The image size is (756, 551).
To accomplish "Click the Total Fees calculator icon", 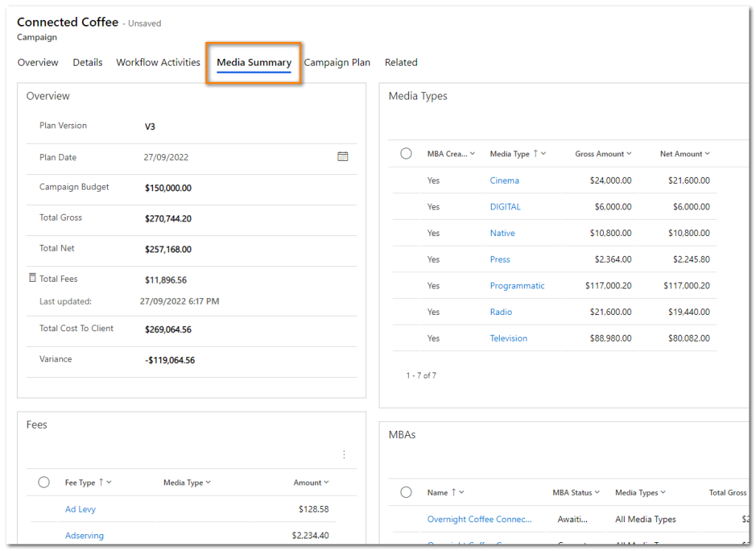I will [x=32, y=278].
